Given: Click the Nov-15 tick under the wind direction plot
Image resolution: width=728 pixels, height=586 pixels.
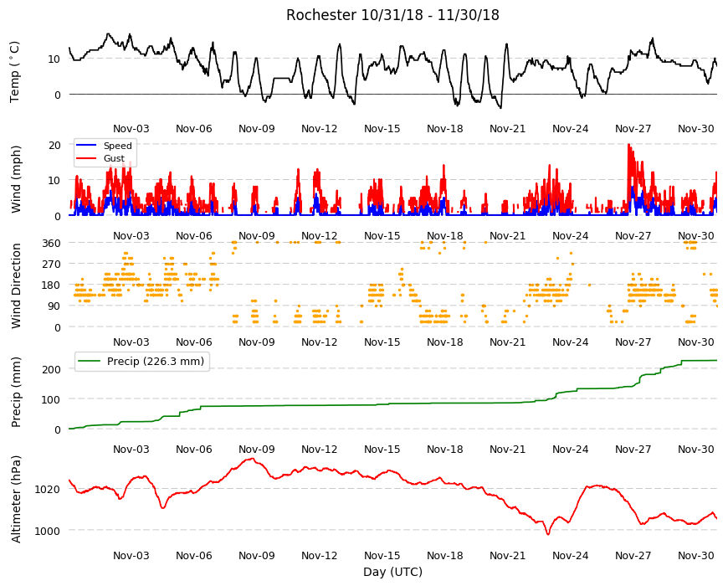Looking at the screenshot, I should coord(382,342).
